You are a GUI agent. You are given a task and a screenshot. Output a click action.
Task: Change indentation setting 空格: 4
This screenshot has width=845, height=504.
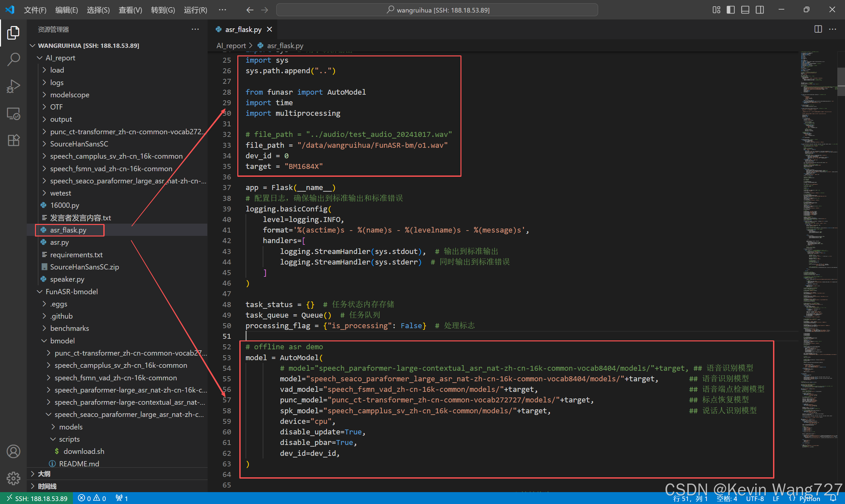(727, 499)
